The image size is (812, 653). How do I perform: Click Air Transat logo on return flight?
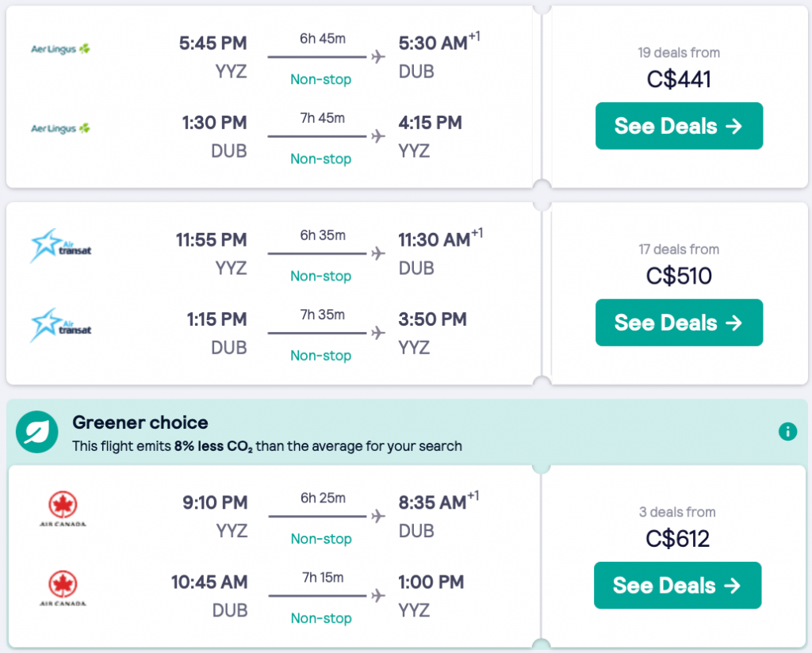click(x=60, y=325)
